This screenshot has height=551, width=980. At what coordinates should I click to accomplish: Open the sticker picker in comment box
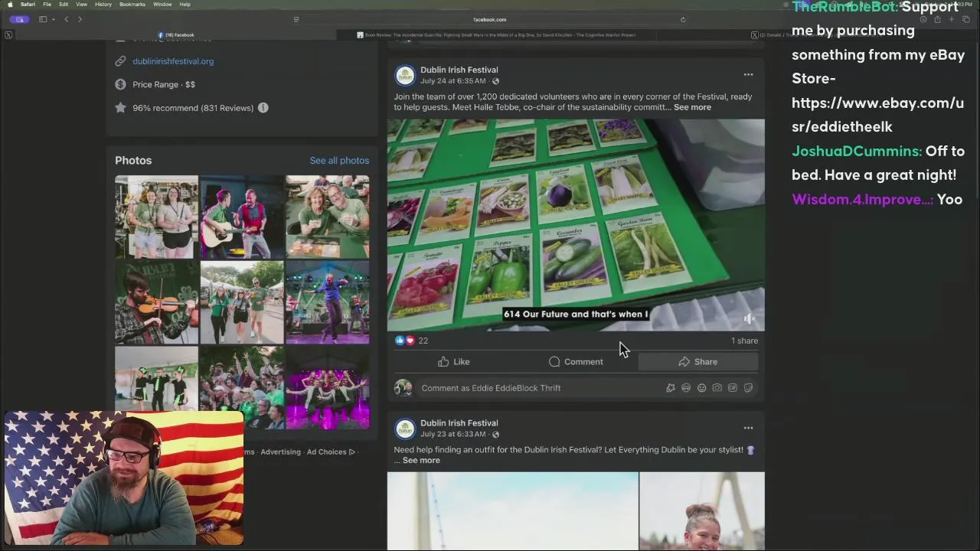pos(748,388)
